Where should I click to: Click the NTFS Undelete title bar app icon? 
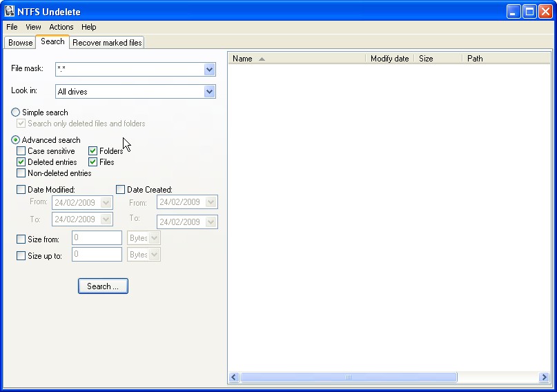[x=10, y=11]
